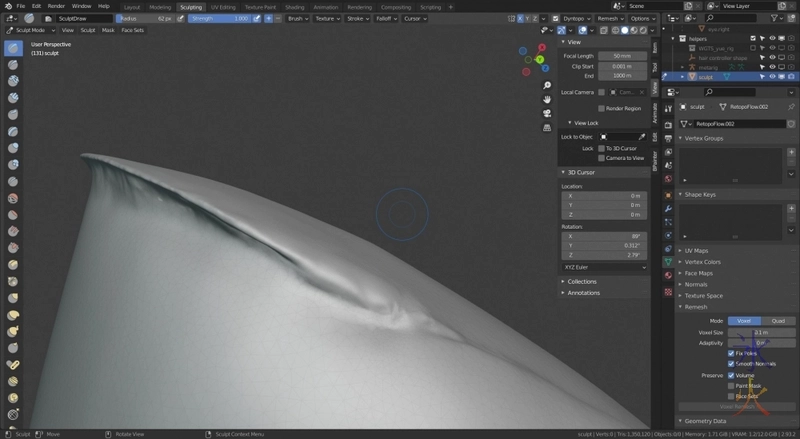Open the XYZ Euler rotation mode dropdown
Viewport: 800px width, 439px height.
click(603, 267)
